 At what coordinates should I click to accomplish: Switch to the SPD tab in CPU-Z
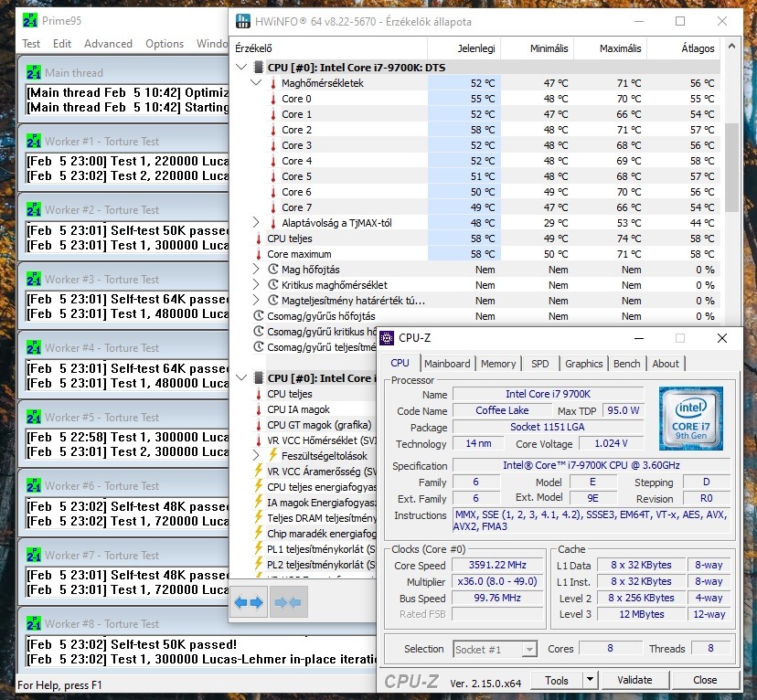[x=539, y=364]
